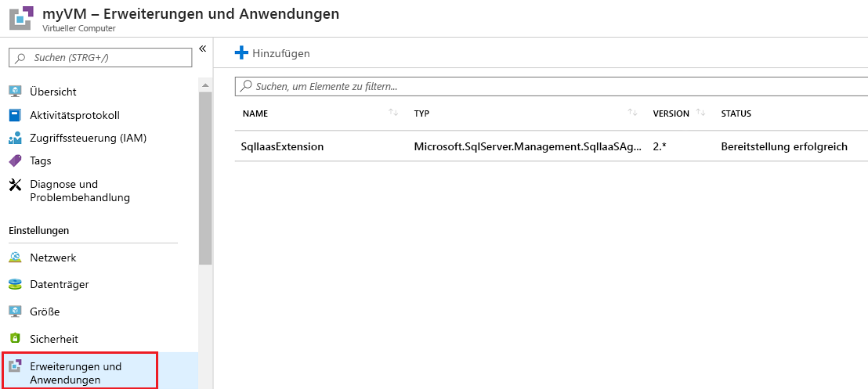Screen dimensions: 868x389
Task: Click the Einstellungen section heading
Action: (x=38, y=230)
